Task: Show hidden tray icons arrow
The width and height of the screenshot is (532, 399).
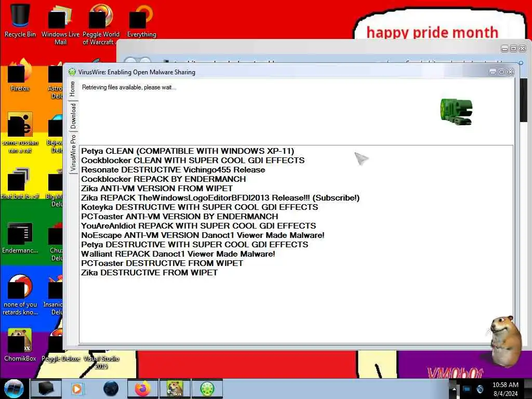Action: 454,389
